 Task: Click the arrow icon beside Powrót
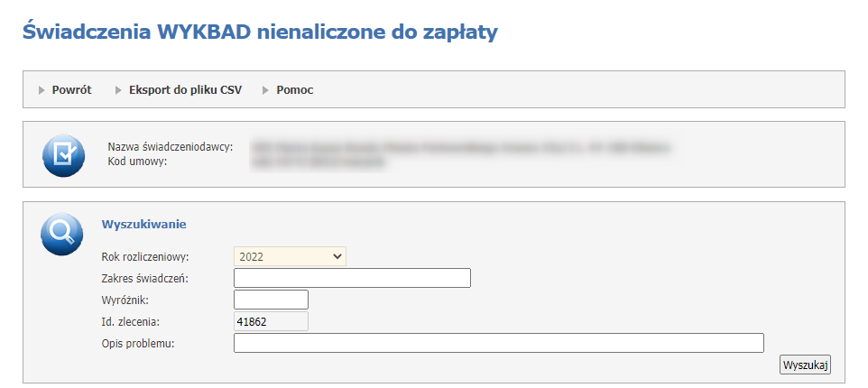[42, 90]
